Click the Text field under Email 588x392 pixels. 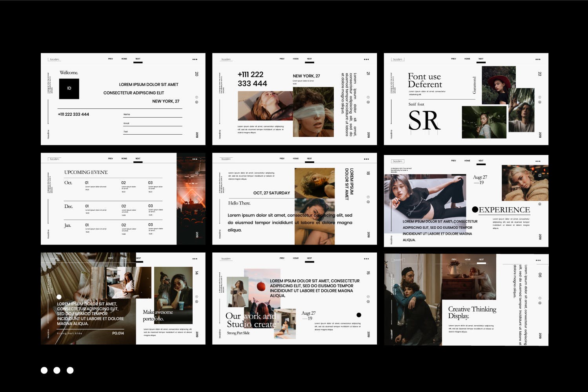tap(153, 132)
